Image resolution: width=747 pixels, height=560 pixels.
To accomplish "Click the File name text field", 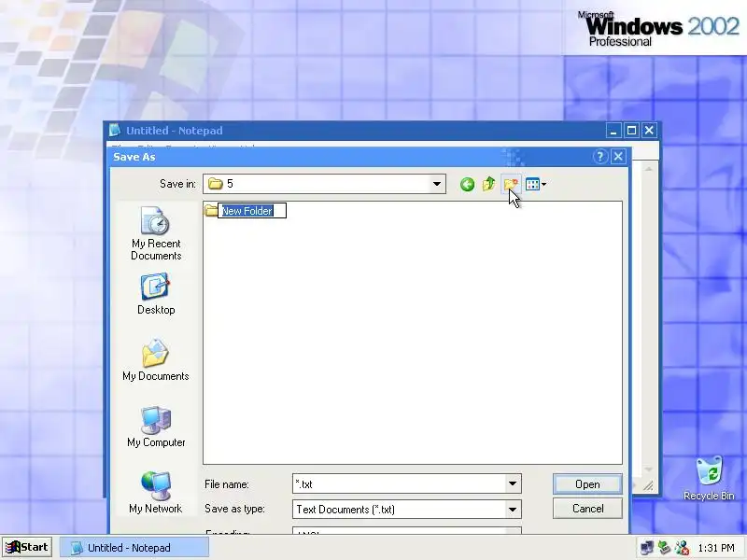I will click(400, 483).
